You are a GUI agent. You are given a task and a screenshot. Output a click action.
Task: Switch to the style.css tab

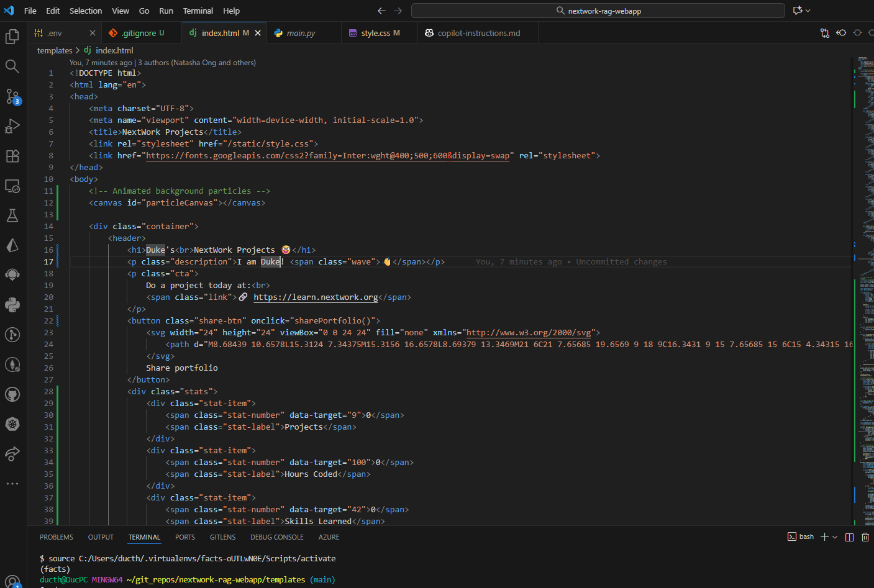[x=375, y=33]
